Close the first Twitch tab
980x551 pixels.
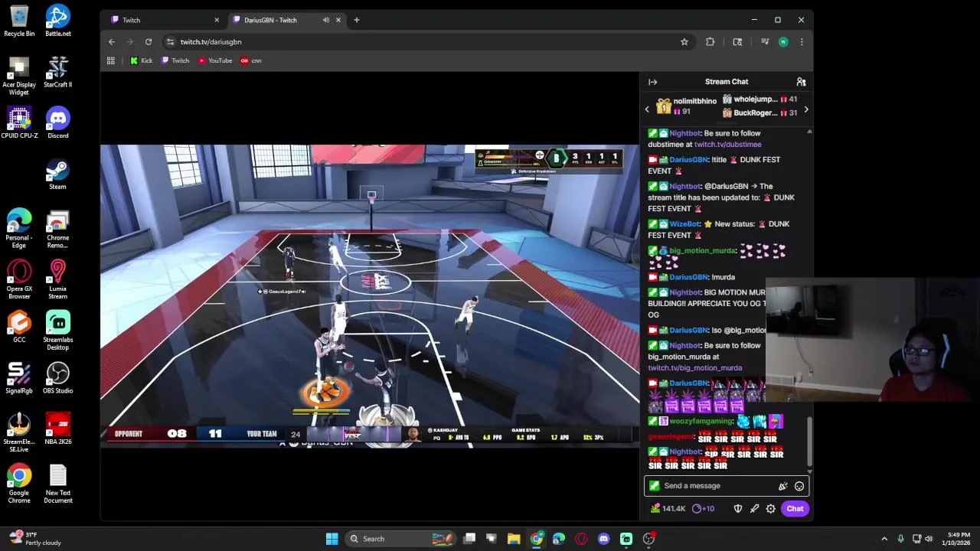(x=217, y=20)
